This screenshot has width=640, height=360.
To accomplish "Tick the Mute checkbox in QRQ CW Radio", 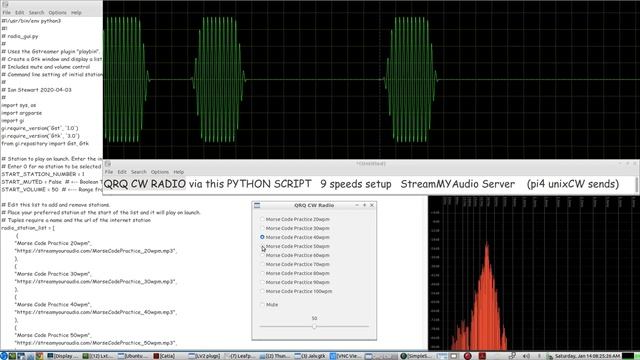I will coord(262,304).
